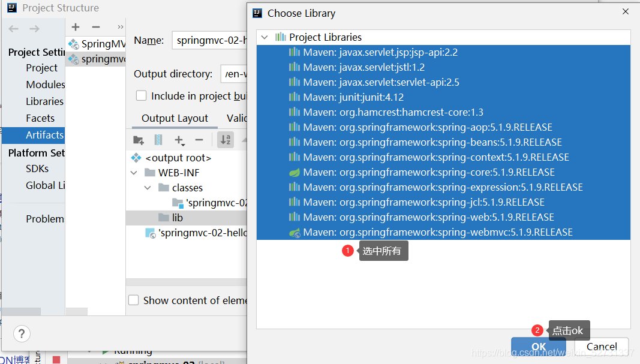This screenshot has height=364, width=640.
Task: Remove the selected artifact with the minus icon
Action: (x=96, y=27)
